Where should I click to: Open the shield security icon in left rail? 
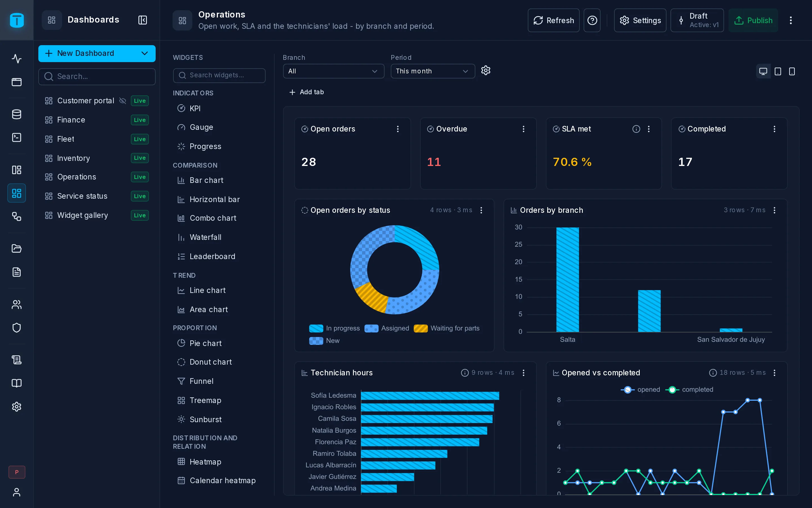coord(16,328)
